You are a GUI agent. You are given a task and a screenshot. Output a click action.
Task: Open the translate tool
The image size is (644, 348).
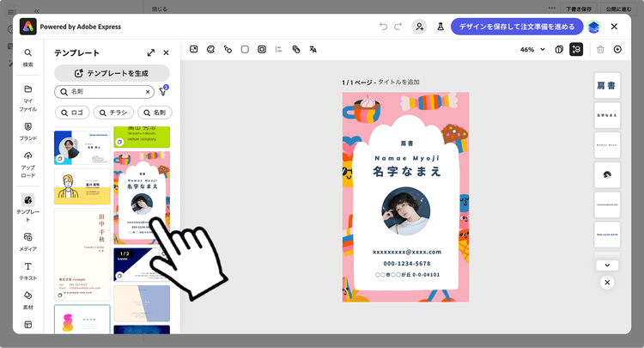tap(313, 49)
